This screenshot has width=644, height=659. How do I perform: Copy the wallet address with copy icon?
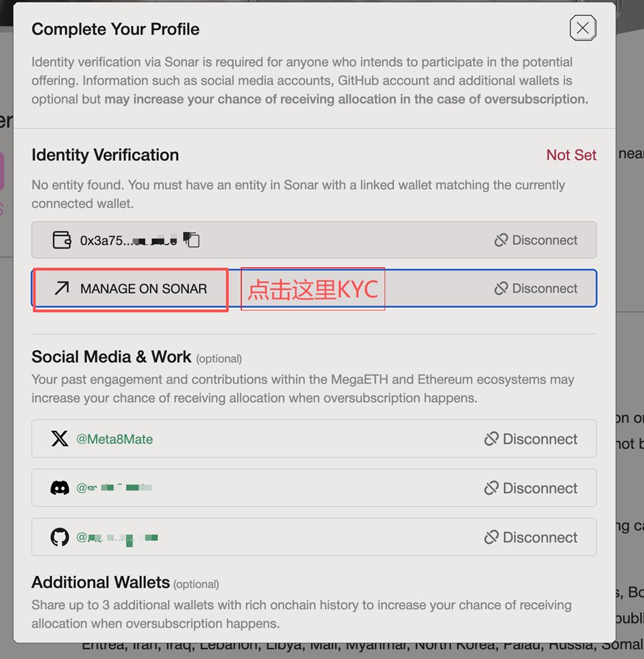click(x=191, y=240)
